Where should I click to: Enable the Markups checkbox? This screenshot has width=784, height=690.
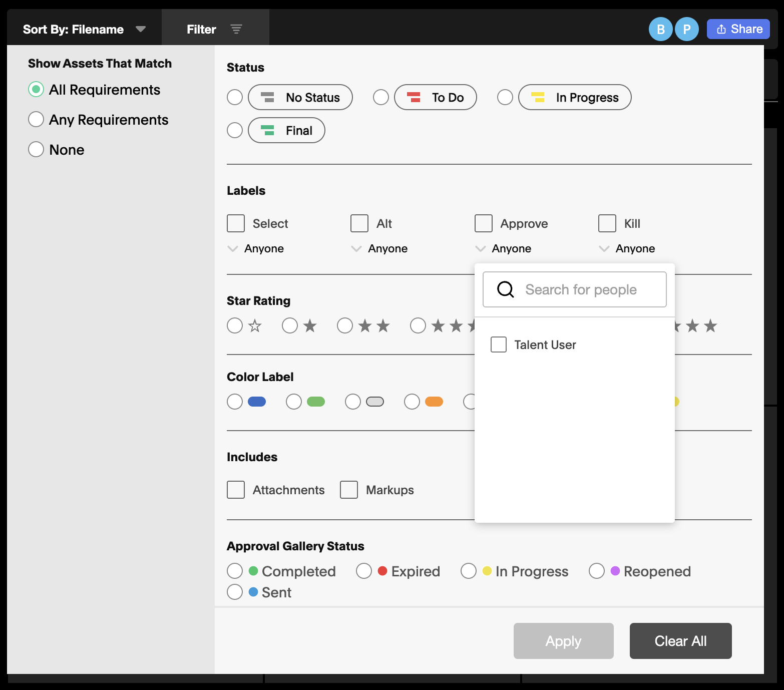[349, 490]
